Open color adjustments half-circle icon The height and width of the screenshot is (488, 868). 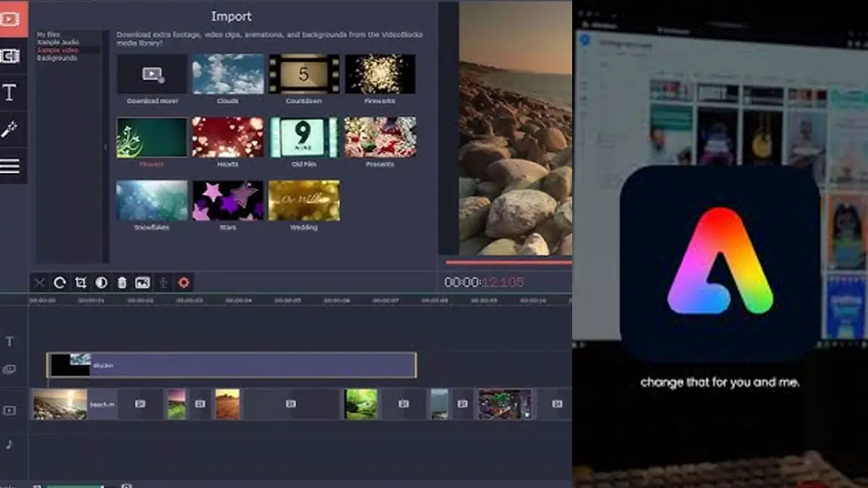(x=101, y=283)
